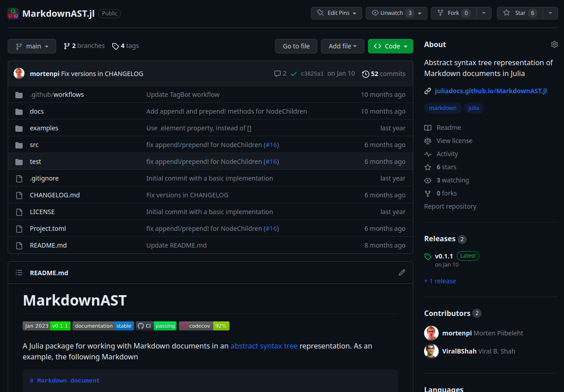Click the documentation stable badge
The height and width of the screenshot is (392, 564).
pos(103,326)
